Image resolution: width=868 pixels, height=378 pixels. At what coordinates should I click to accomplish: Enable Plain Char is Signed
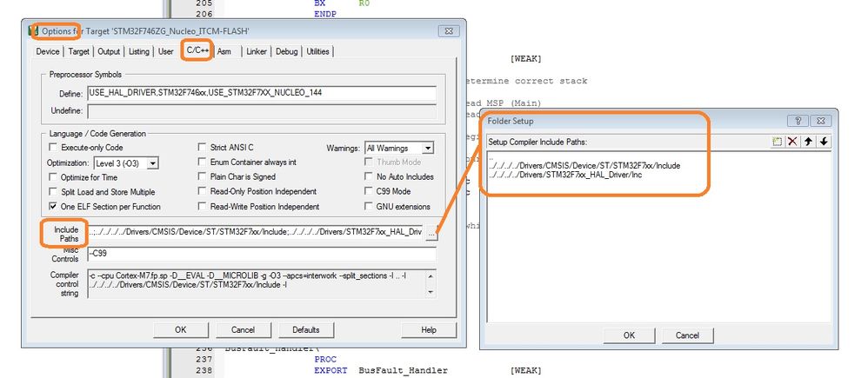point(202,176)
